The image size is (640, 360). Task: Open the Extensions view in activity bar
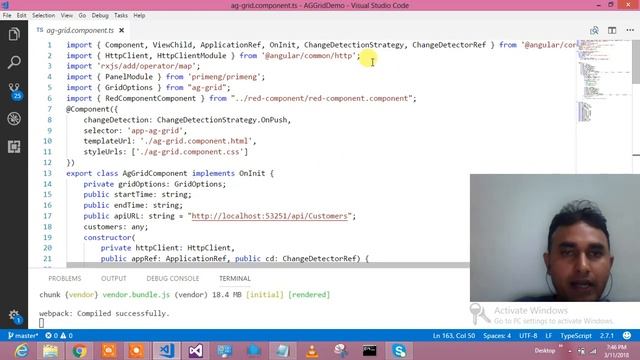click(x=14, y=147)
